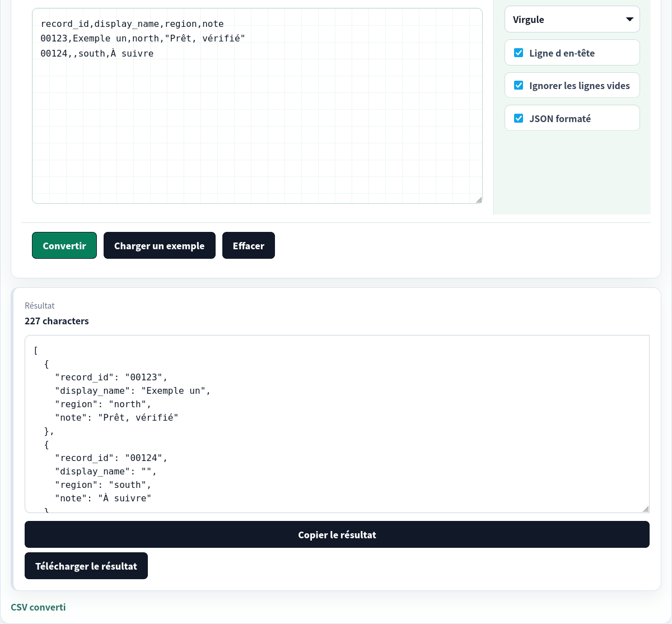Click the JSON line "region": "north"
This screenshot has width=672, height=624.
click(x=103, y=404)
